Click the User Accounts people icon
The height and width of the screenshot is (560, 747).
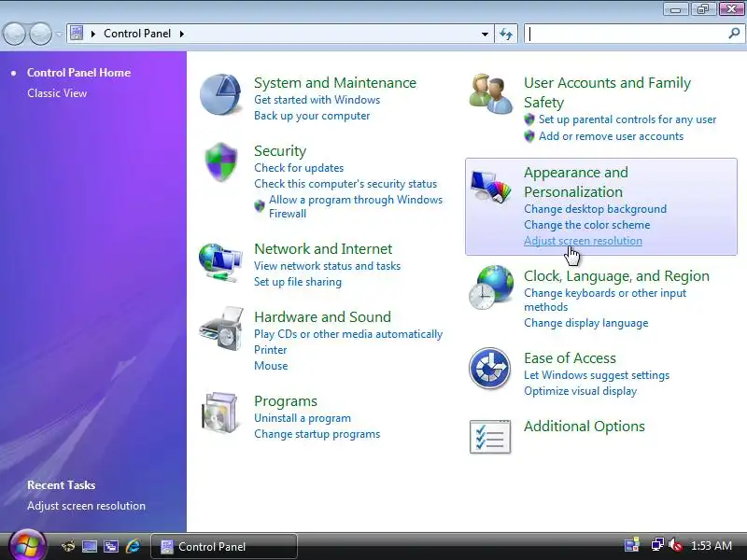[x=491, y=93]
